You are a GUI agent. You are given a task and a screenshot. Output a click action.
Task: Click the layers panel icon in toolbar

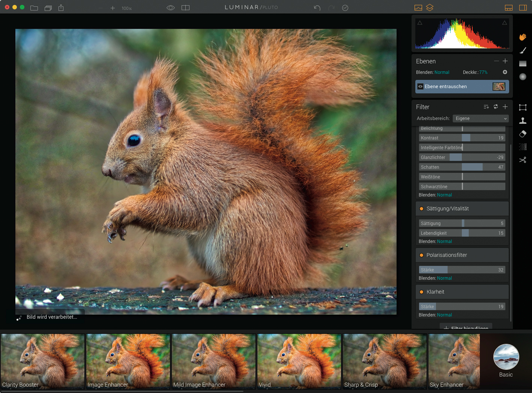pos(430,7)
